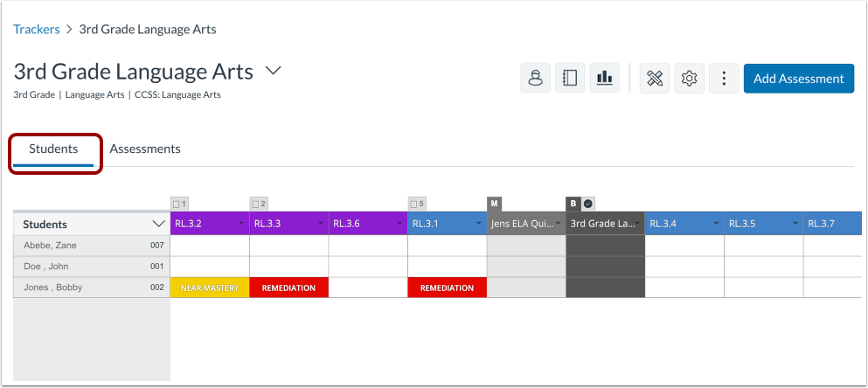868x388 pixels.
Task: Open the notebook icon button
Action: pos(570,78)
